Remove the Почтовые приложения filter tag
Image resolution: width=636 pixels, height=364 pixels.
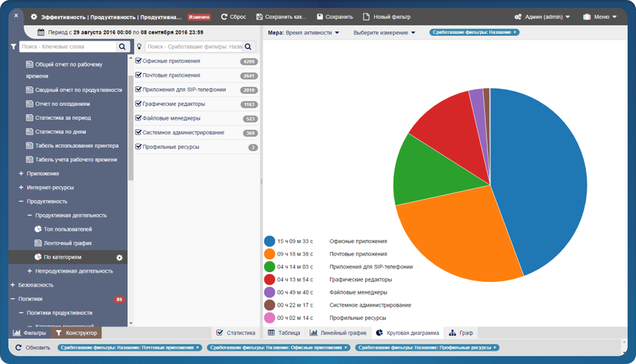197,348
